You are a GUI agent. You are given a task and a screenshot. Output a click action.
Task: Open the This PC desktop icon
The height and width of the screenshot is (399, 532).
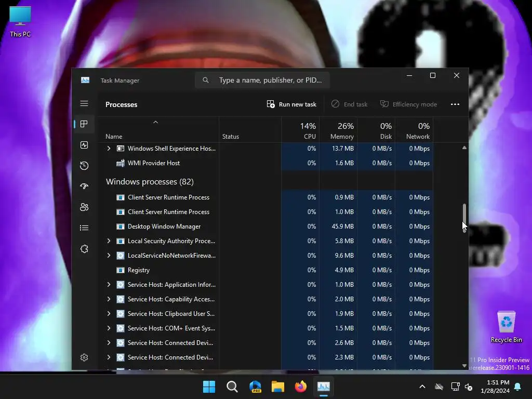coord(20,21)
